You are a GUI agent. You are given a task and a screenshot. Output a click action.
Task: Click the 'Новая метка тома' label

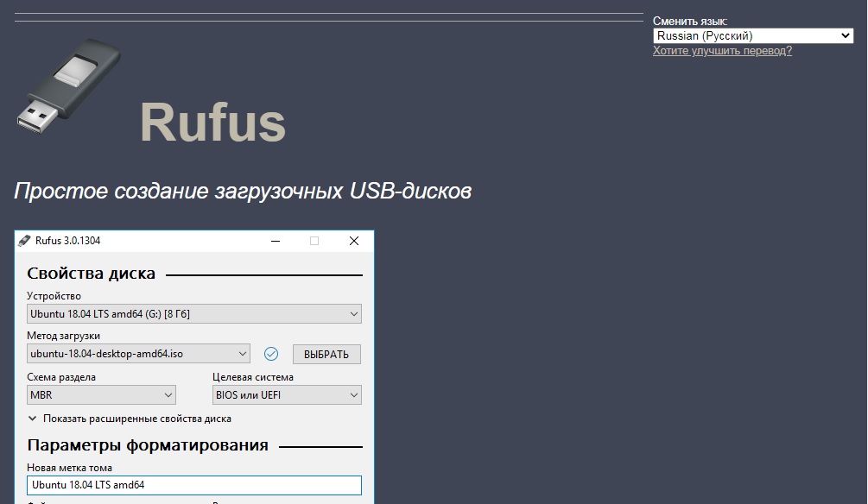point(69,468)
